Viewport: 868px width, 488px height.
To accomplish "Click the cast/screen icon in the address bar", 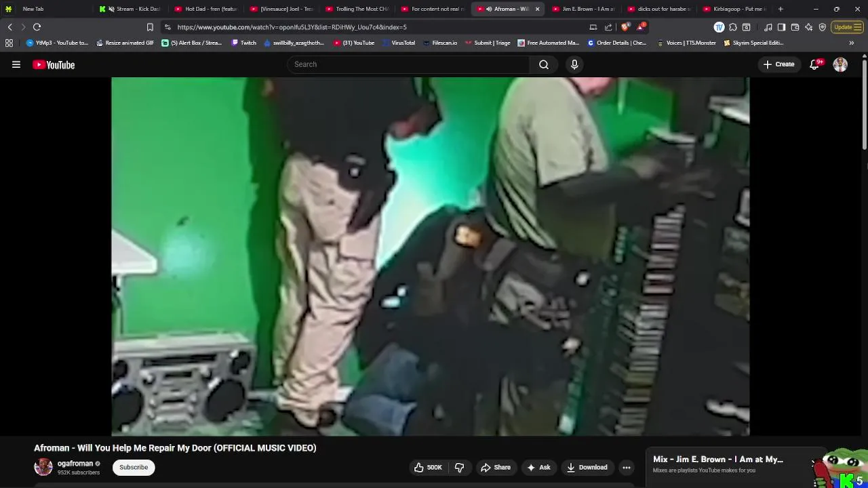I will 593,27.
